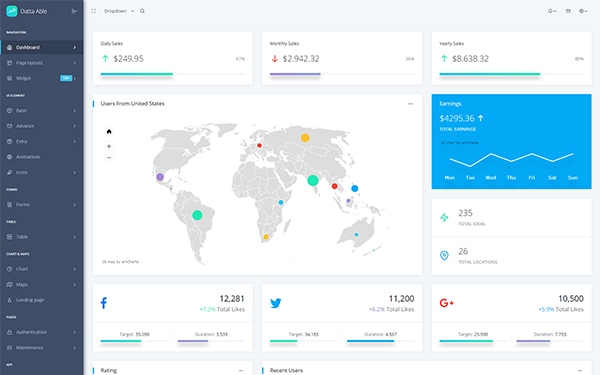Click the large green bubble over India
This screenshot has width=600, height=375.
(313, 180)
